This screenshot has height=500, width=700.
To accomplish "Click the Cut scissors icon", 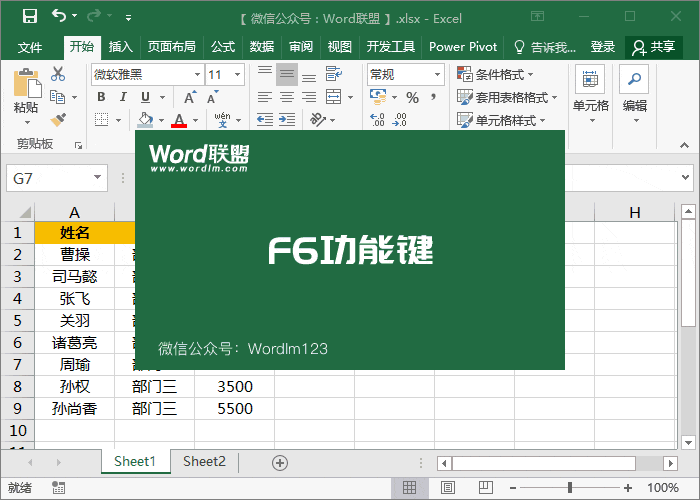I will [x=58, y=74].
